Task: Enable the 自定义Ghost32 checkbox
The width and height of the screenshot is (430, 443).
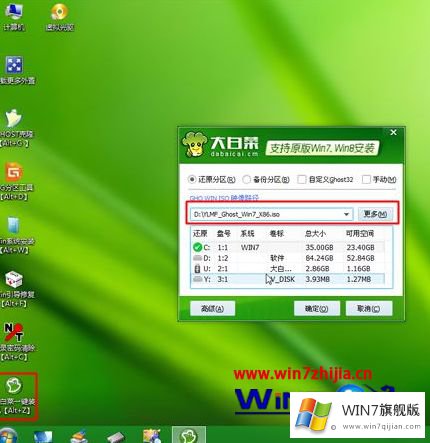Action: (x=302, y=180)
